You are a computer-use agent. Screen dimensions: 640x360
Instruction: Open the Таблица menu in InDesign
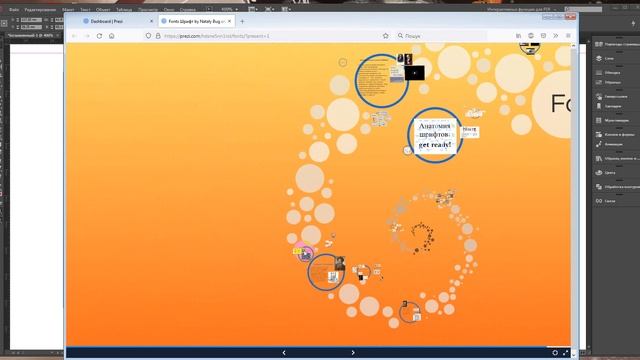pyautogui.click(x=124, y=9)
